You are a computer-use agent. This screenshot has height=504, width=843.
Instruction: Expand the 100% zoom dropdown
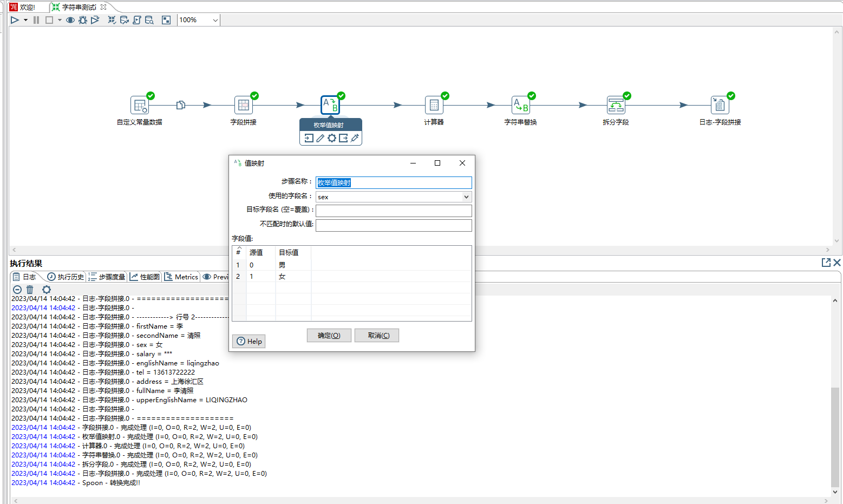point(215,20)
